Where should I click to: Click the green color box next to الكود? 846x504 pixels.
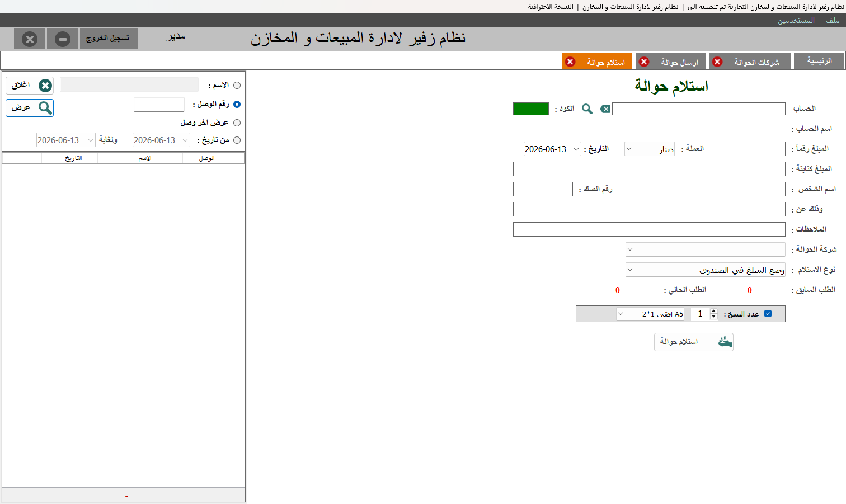pos(530,109)
